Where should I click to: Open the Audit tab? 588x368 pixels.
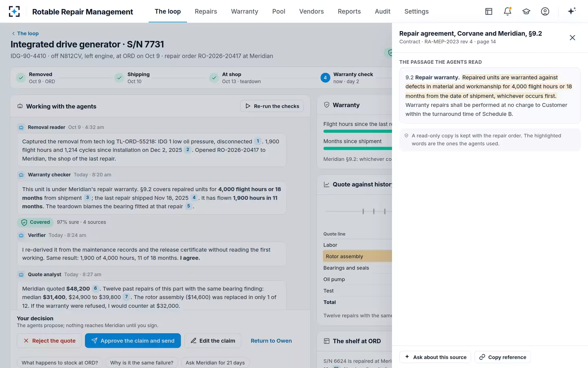click(x=383, y=11)
